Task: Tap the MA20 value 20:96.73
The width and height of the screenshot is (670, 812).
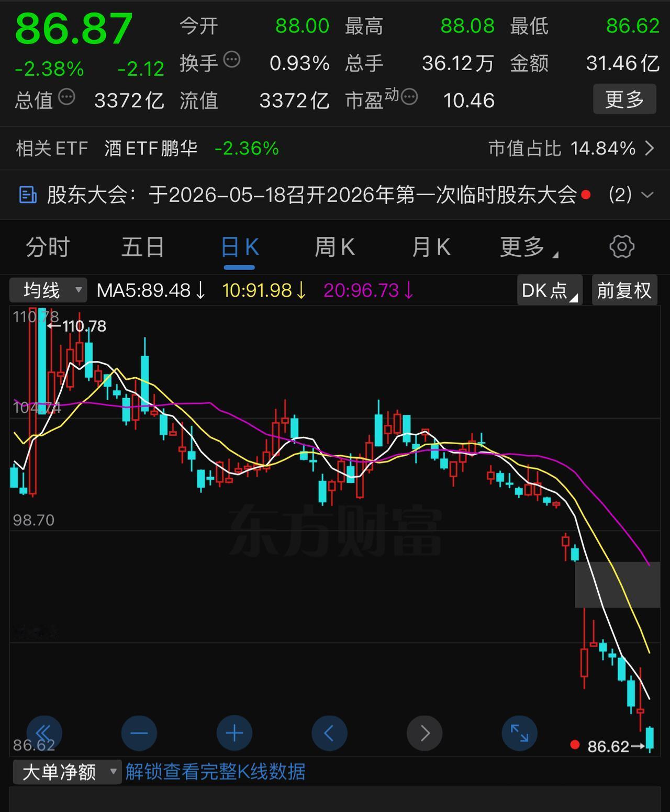Action: (368, 290)
